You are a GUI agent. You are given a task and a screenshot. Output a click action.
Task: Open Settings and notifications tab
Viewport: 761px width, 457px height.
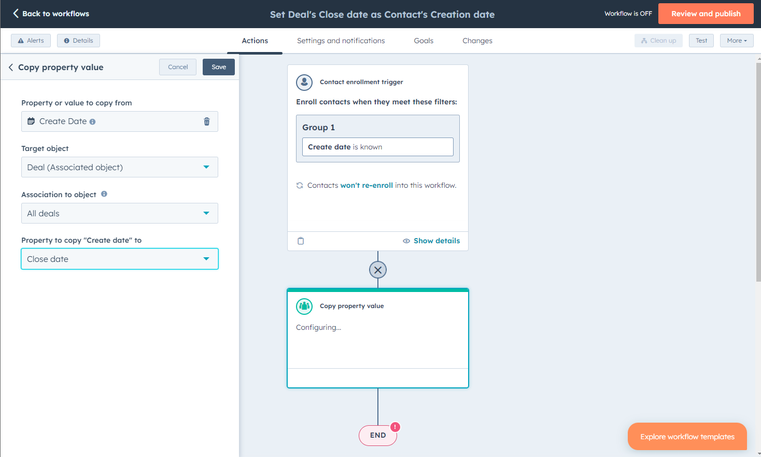[341, 41]
